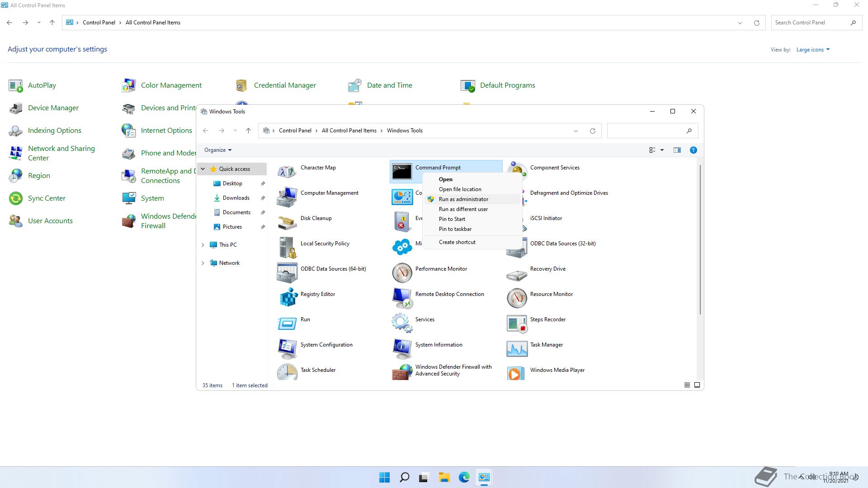This screenshot has height=488, width=868.
Task: Open Windows Media Player icon
Action: point(517,372)
